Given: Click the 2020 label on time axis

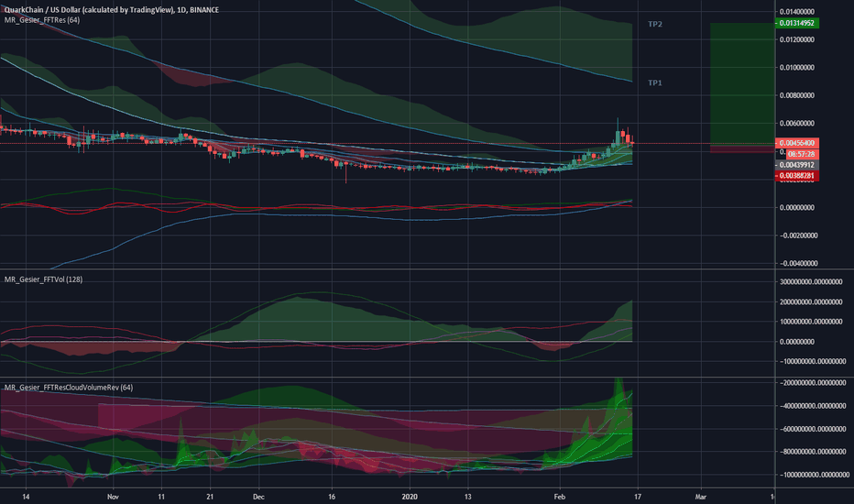Looking at the screenshot, I should pyautogui.click(x=410, y=497).
